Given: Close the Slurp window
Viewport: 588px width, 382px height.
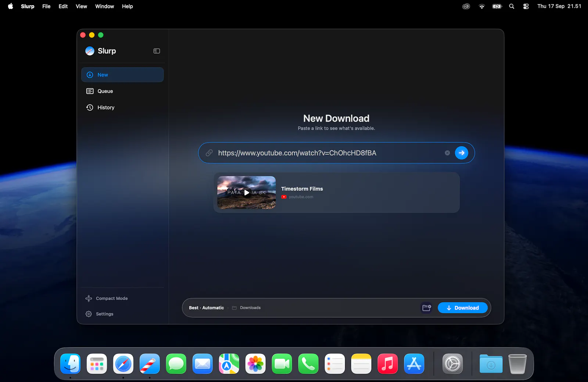Looking at the screenshot, I should pos(83,35).
